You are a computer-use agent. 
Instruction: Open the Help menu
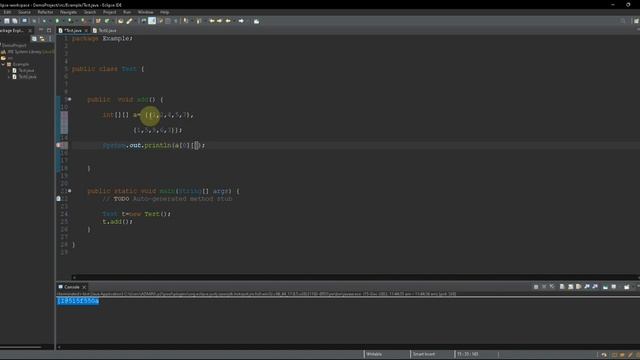click(x=164, y=12)
